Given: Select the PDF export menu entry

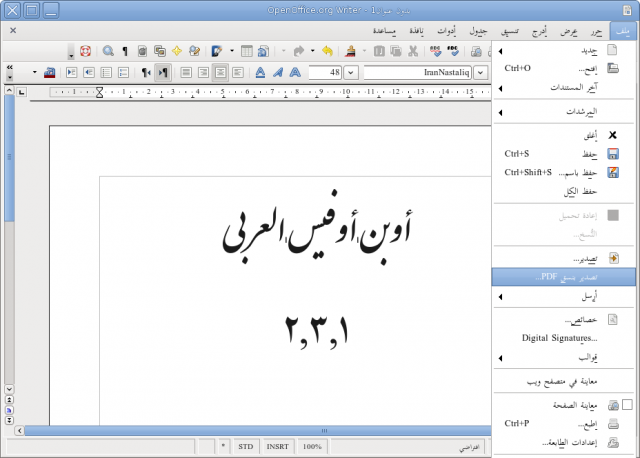Looking at the screenshot, I should [x=563, y=277].
